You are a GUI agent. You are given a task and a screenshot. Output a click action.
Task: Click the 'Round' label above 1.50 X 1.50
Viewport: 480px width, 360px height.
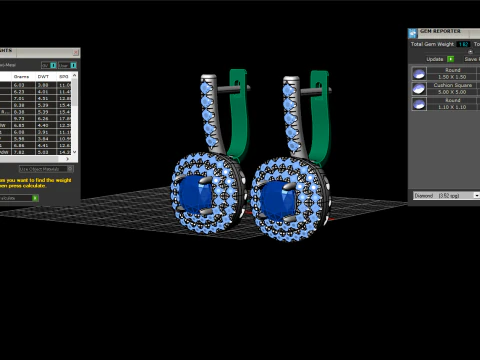pos(453,70)
